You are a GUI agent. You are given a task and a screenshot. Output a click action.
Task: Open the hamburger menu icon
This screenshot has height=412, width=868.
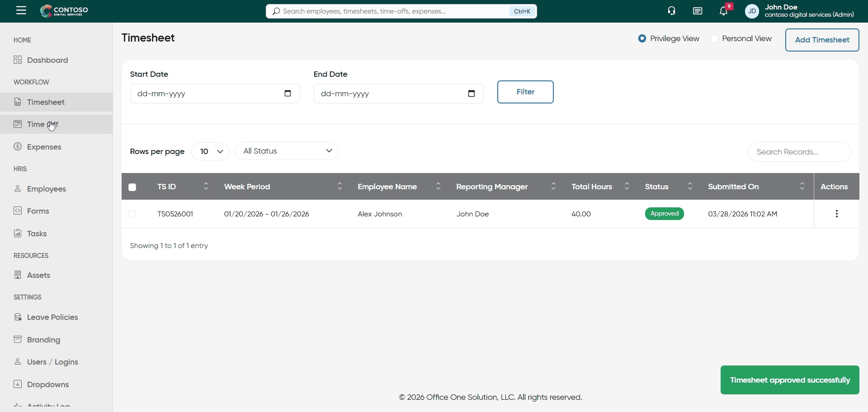click(x=21, y=10)
